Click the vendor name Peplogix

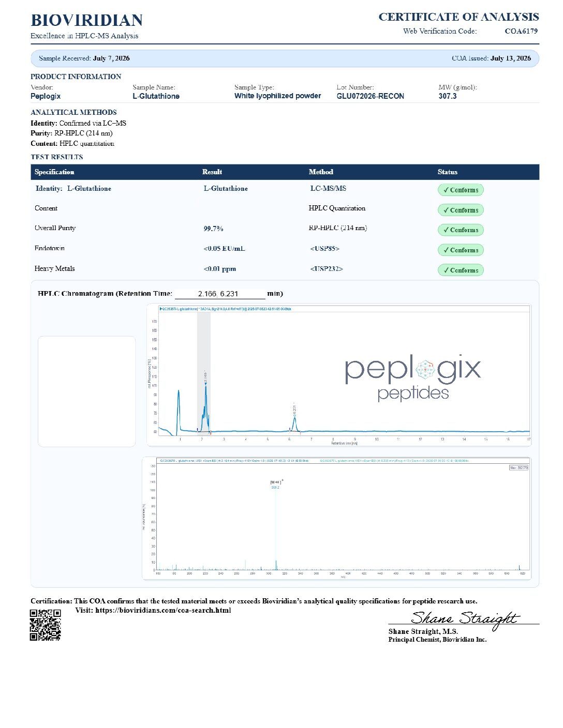coord(46,96)
